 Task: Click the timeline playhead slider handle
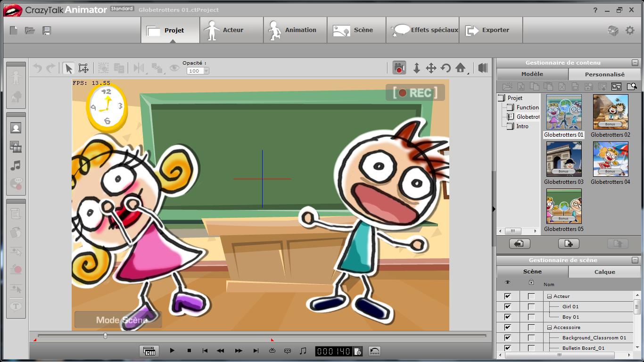[x=105, y=336]
